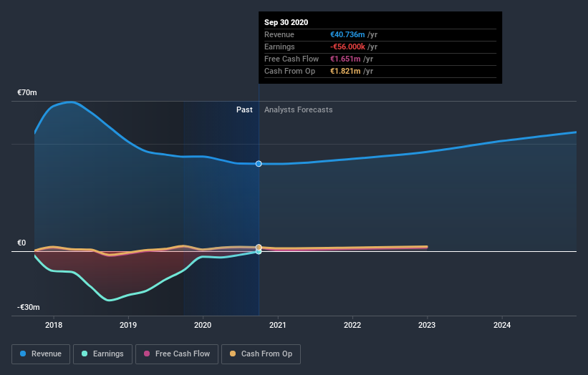Viewport: 588px width, 375px height.
Task: Click the -€56.000k earnings value in tooltip
Action: click(347, 47)
